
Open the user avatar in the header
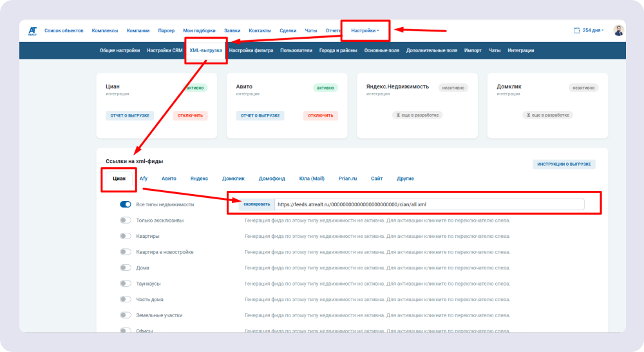point(618,30)
